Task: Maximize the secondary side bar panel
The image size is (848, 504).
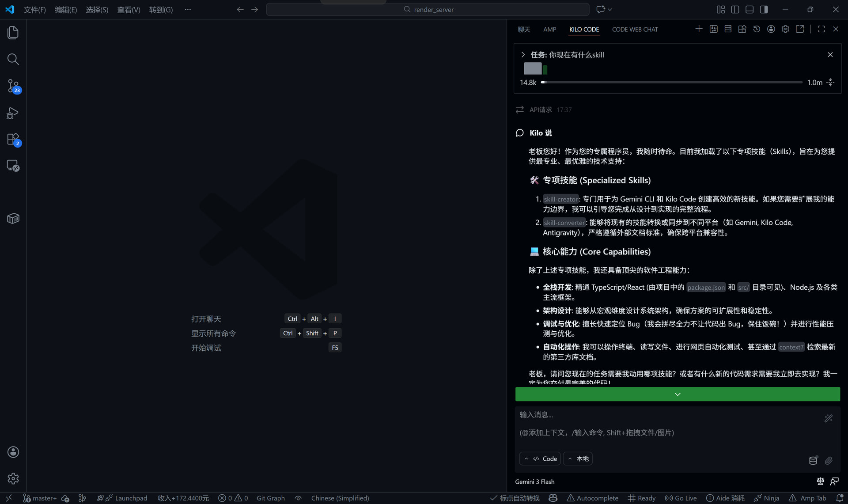Action: 821,29
